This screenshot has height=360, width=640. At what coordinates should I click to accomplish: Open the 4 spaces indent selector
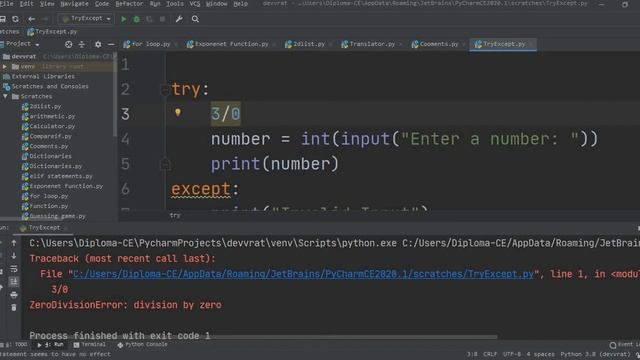tap(540, 354)
